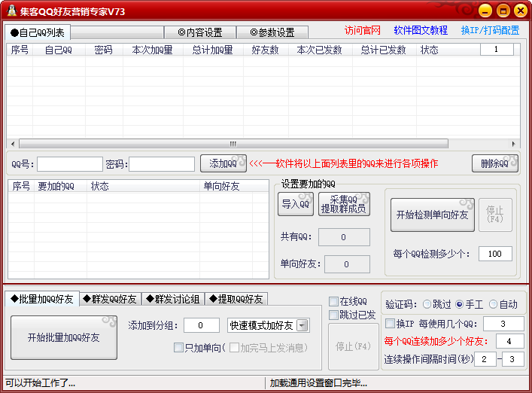Open the 换IP/打码配置 link
The width and height of the screenshot is (532, 393).
(x=491, y=31)
